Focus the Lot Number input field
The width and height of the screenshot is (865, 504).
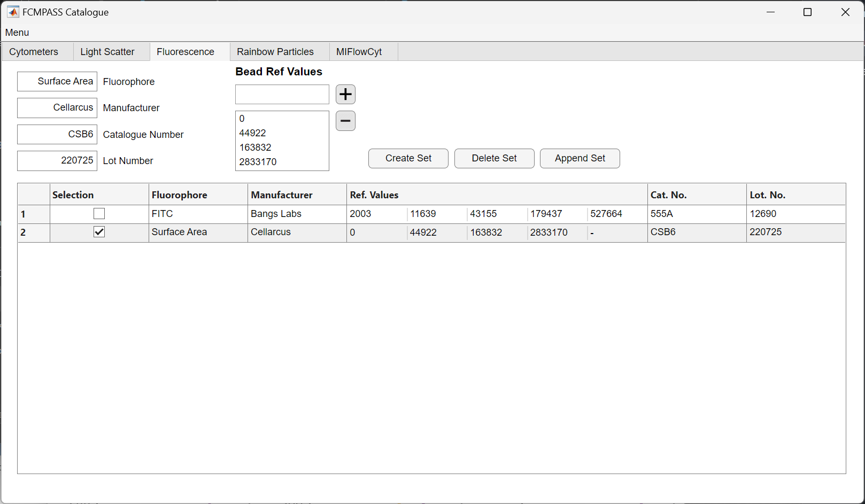[x=57, y=160]
